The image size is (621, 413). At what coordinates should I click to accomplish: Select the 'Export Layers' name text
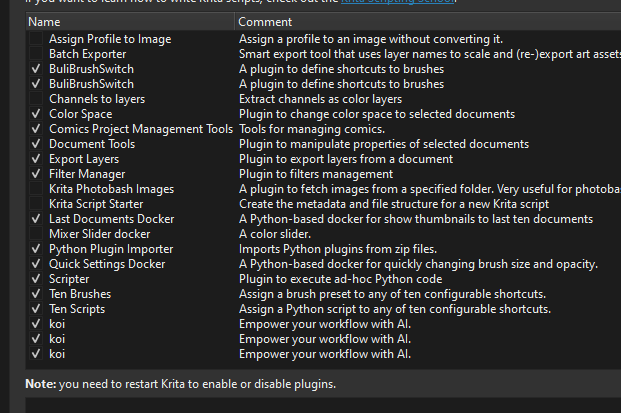tap(84, 159)
